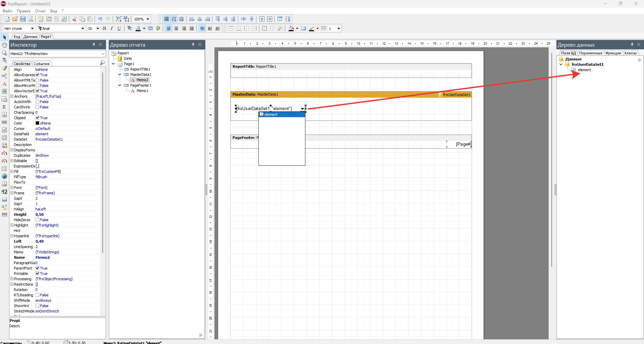Switch to События tab in Inspector

(42, 64)
